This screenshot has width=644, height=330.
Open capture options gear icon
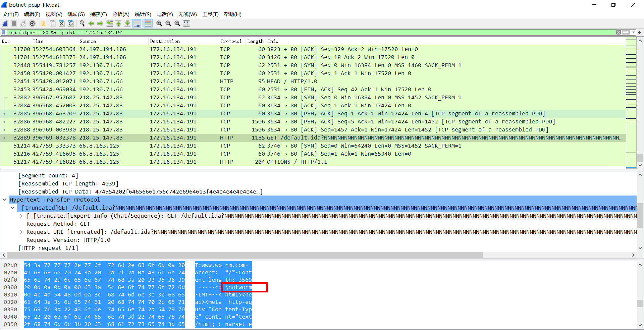(x=32, y=23)
